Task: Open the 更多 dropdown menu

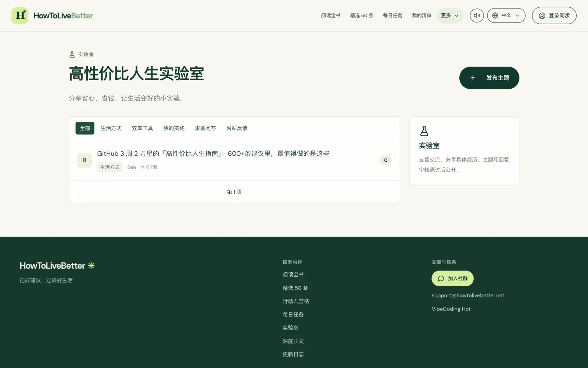Action: coord(450,15)
